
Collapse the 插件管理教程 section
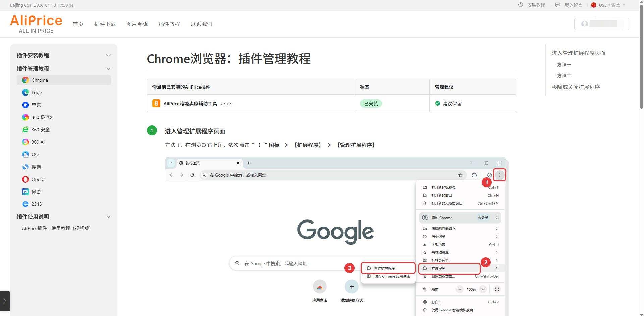tap(108, 69)
